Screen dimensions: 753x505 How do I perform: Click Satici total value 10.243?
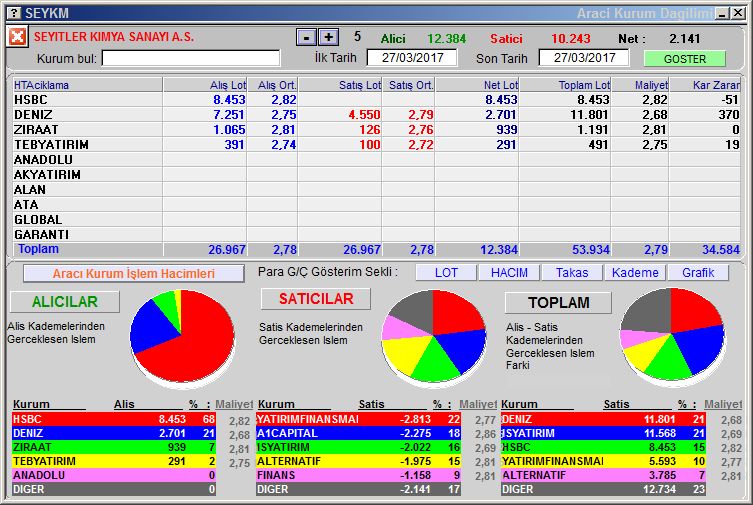[571, 38]
